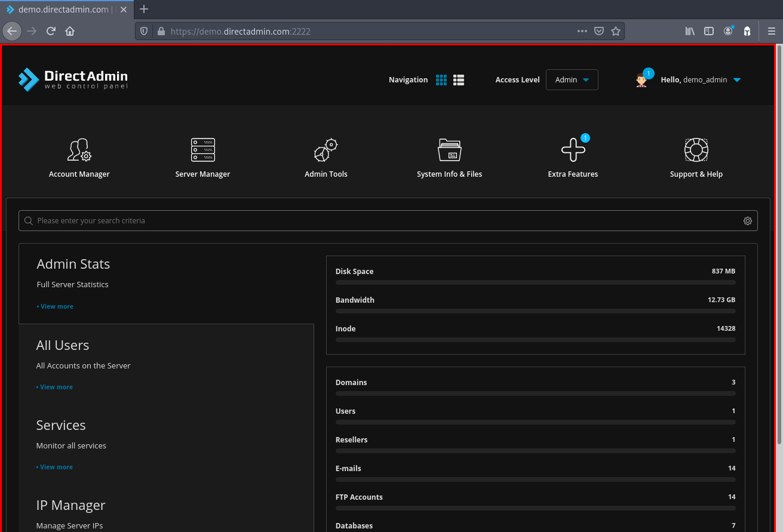Click View more under Admin Stats
Viewport: 783px width, 532px height.
point(56,306)
